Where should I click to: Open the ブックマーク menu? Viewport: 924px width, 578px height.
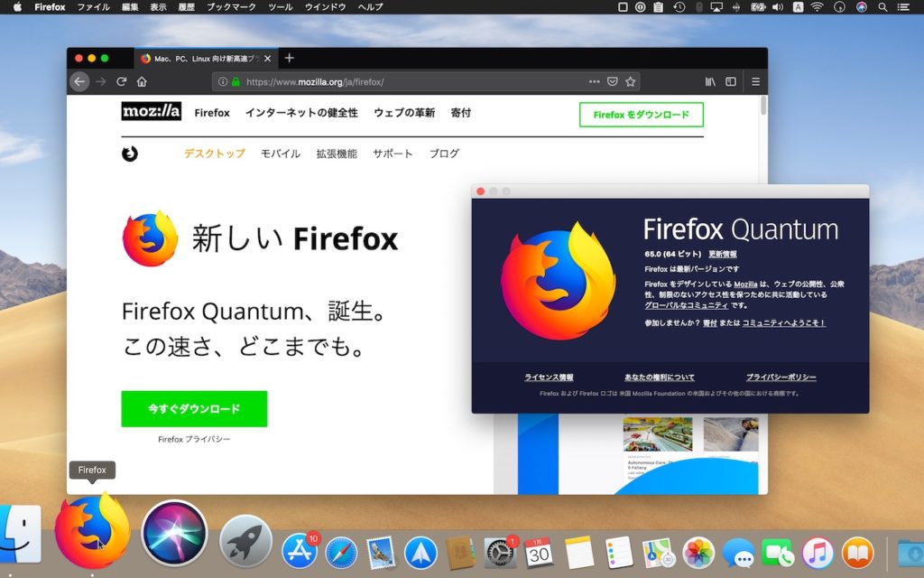tap(231, 7)
